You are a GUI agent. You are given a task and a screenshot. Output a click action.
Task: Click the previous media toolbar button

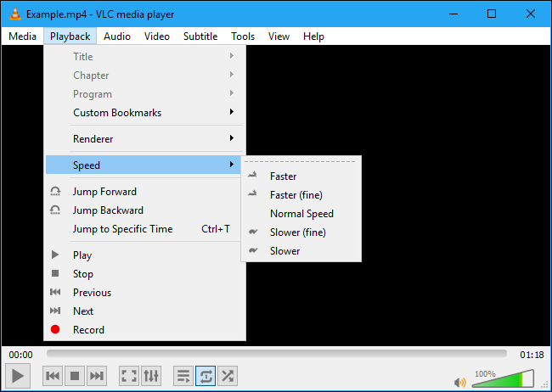(x=53, y=376)
